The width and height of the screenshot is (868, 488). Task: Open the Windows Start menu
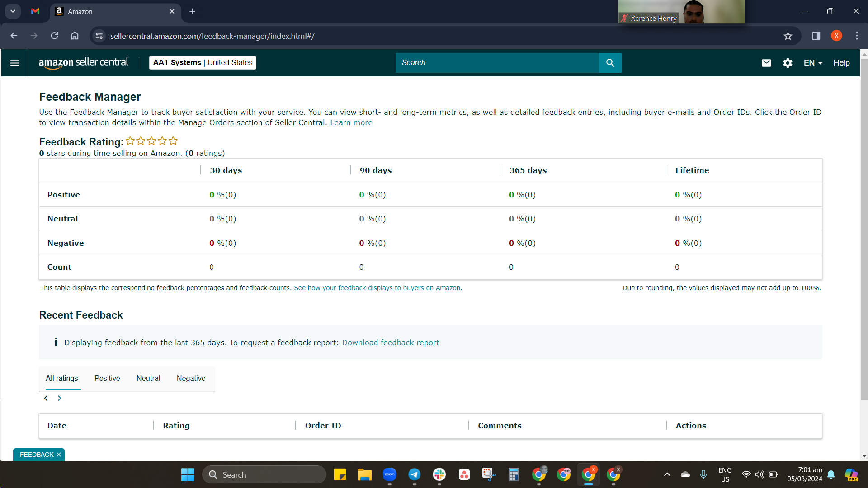point(188,474)
